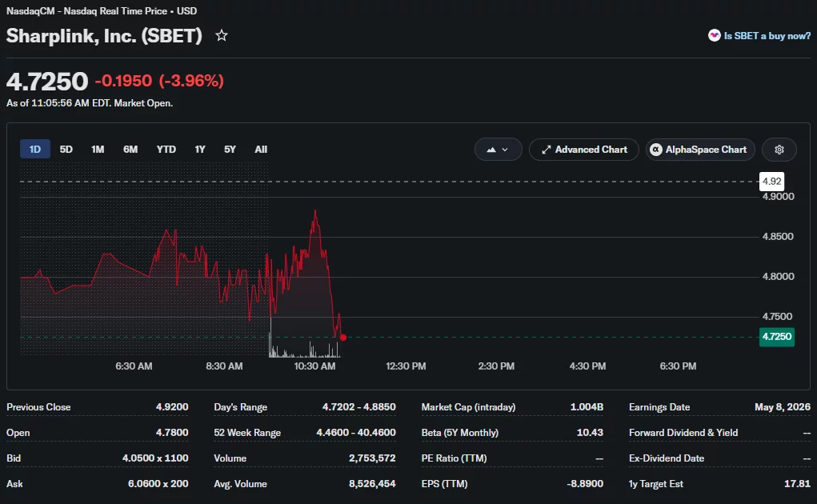This screenshot has width=817, height=504.
Task: Click the Avg. Volume value 8,526,454
Action: (x=372, y=484)
